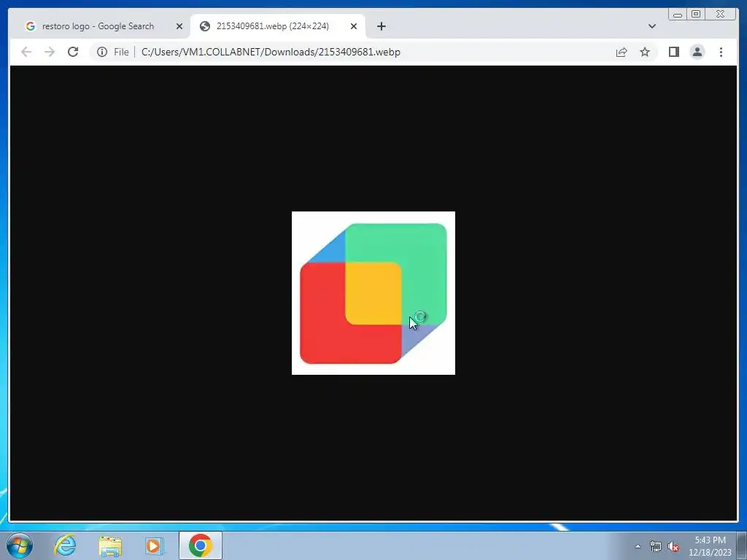Open the network status tray icon
The image size is (747, 560).
pos(656,546)
